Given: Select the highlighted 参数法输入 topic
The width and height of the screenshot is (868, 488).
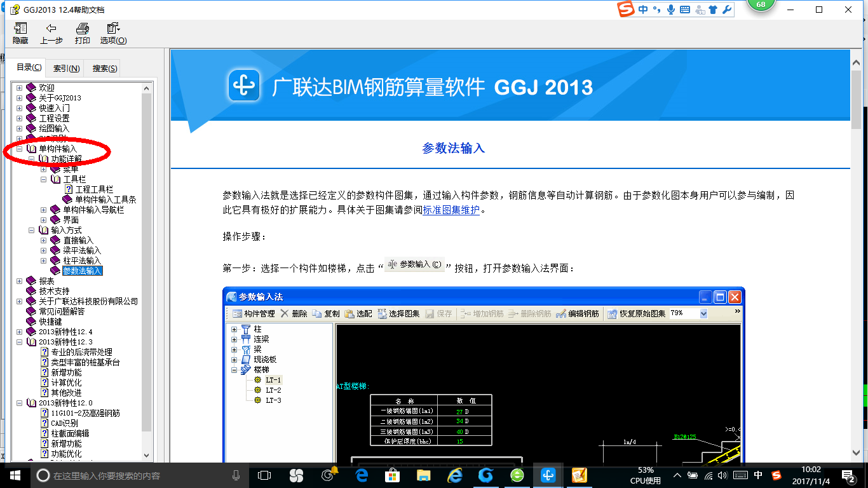Looking at the screenshot, I should coord(82,271).
